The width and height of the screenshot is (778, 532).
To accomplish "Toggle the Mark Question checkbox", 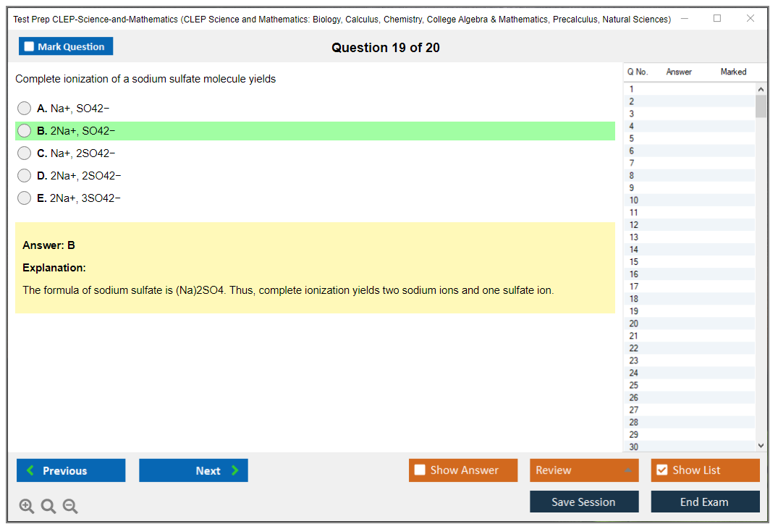I will (30, 47).
